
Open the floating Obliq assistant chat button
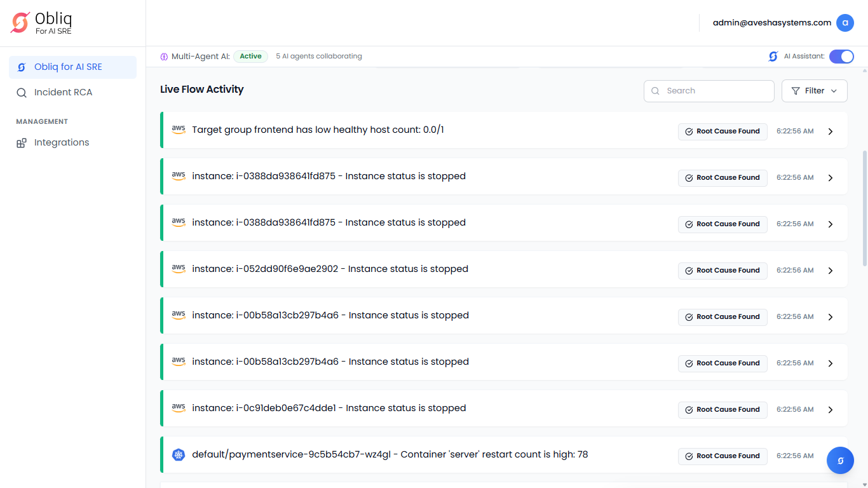[840, 460]
